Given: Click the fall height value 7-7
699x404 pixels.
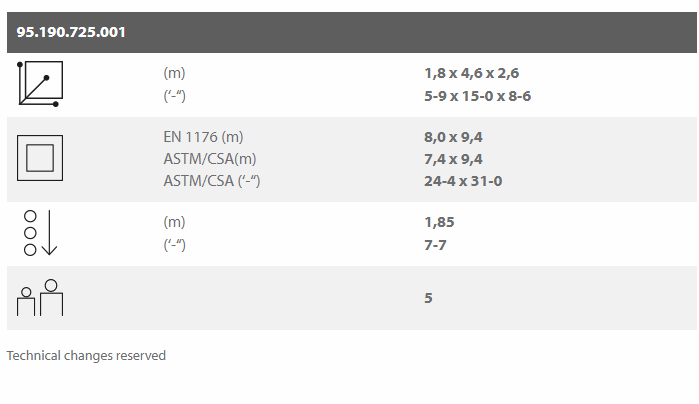Looking at the screenshot, I should [435, 245].
